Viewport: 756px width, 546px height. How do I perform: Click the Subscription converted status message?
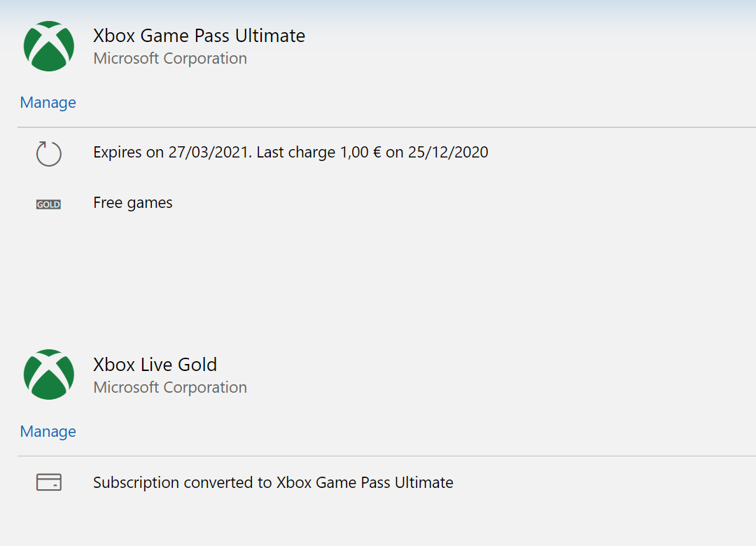[x=273, y=482]
